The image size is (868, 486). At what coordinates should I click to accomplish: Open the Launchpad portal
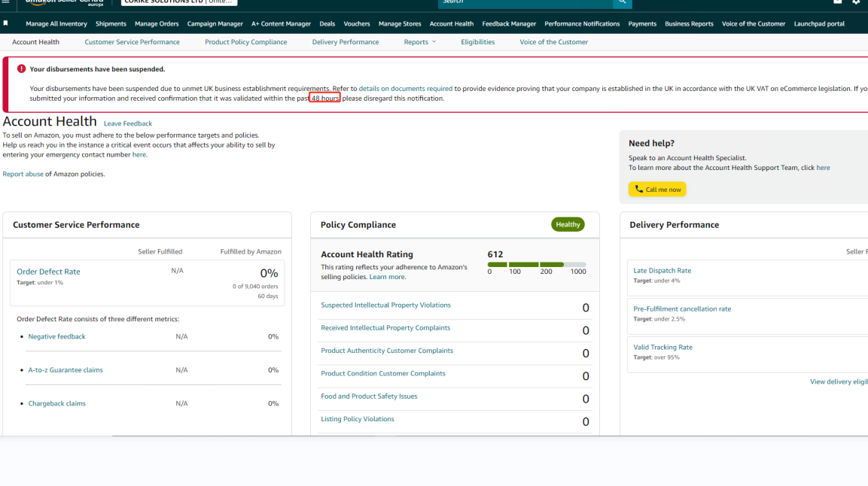[x=819, y=24]
